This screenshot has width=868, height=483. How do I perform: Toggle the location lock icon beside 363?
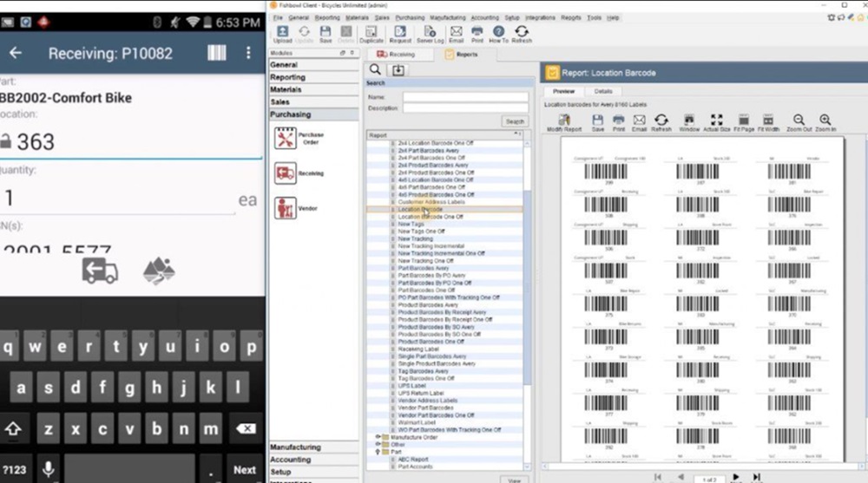pyautogui.click(x=7, y=141)
